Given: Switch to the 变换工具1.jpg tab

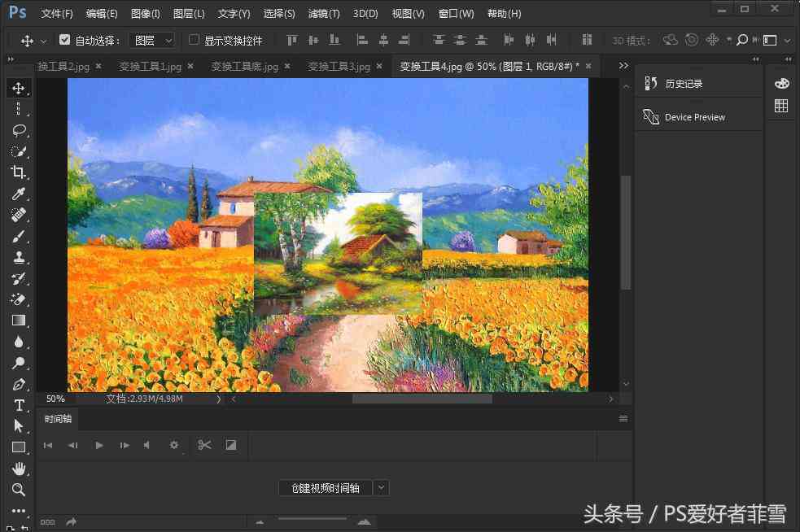Looking at the screenshot, I should [x=150, y=67].
